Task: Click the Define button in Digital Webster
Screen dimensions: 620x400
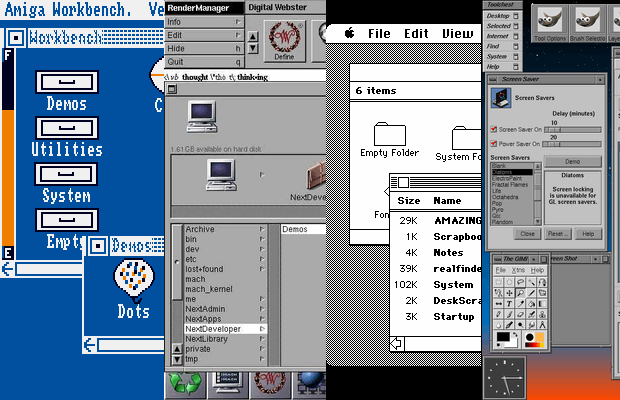Action: tap(284, 42)
